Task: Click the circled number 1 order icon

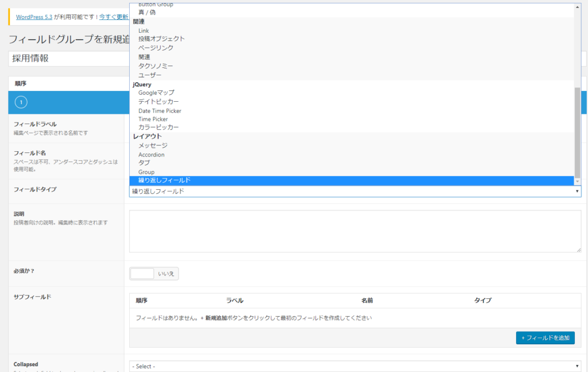Action: (21, 102)
